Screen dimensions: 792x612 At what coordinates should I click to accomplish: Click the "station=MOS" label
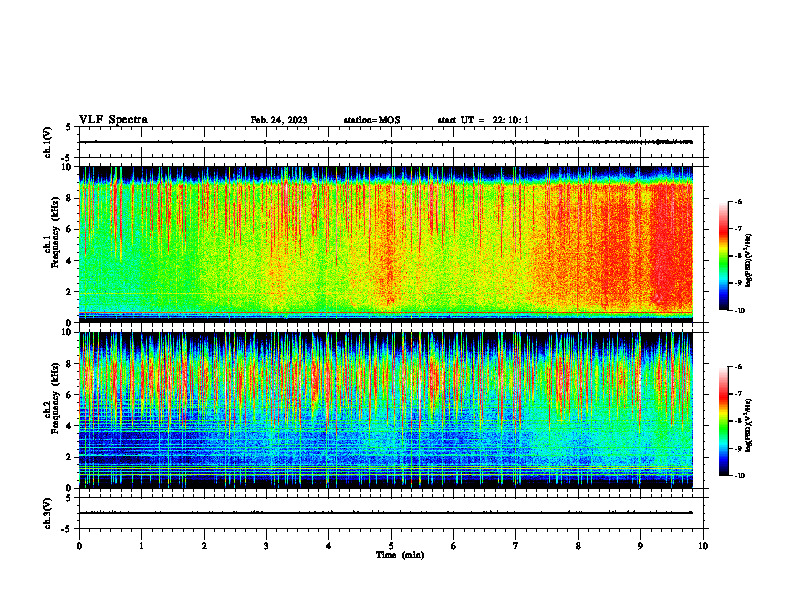[372, 120]
